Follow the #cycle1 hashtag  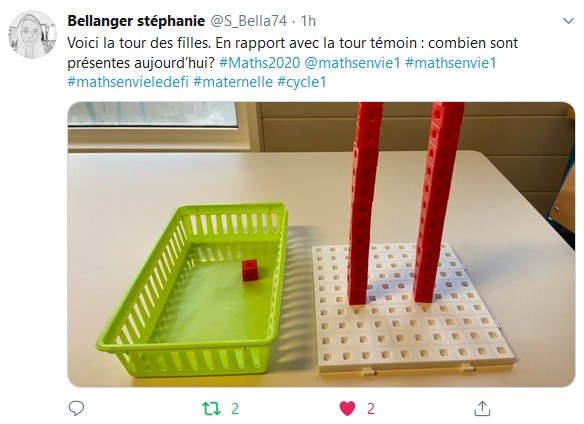pyautogui.click(x=302, y=82)
